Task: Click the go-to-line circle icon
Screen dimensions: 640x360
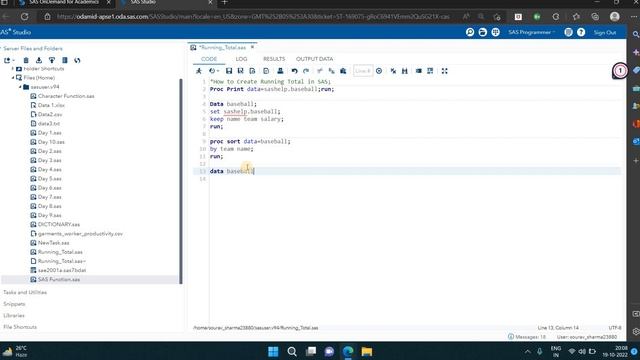Action: point(379,71)
